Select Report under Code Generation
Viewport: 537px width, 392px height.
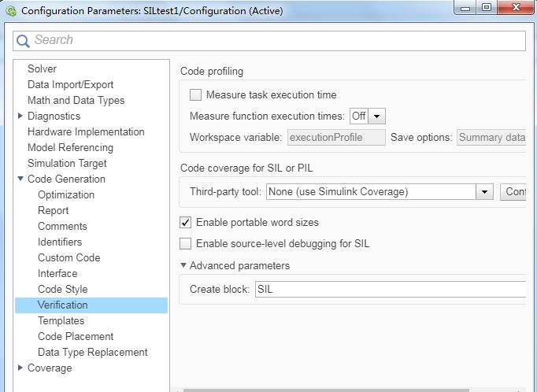coord(53,210)
